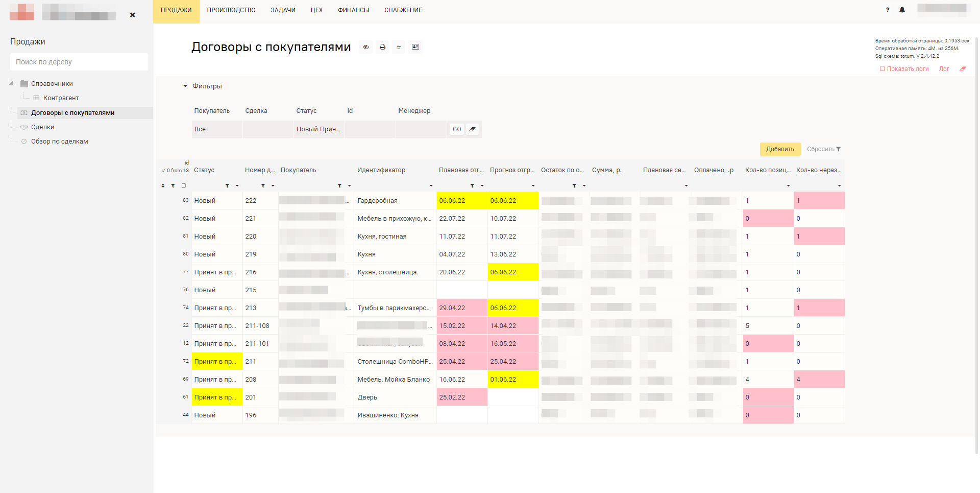Close the left sidebar with the X
Image resolution: width=980 pixels, height=493 pixels.
133,15
